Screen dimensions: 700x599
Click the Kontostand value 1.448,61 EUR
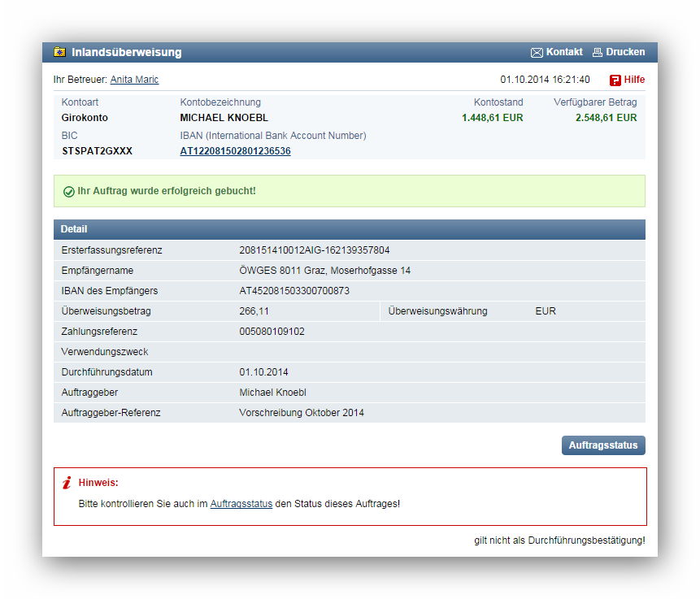tap(493, 117)
